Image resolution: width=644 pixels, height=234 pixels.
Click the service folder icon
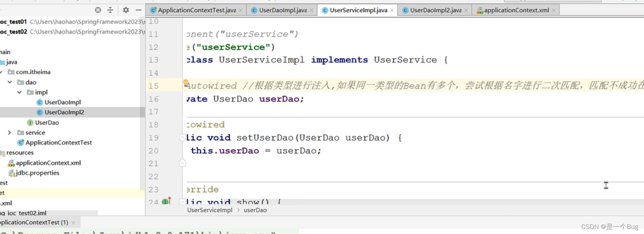click(x=21, y=132)
